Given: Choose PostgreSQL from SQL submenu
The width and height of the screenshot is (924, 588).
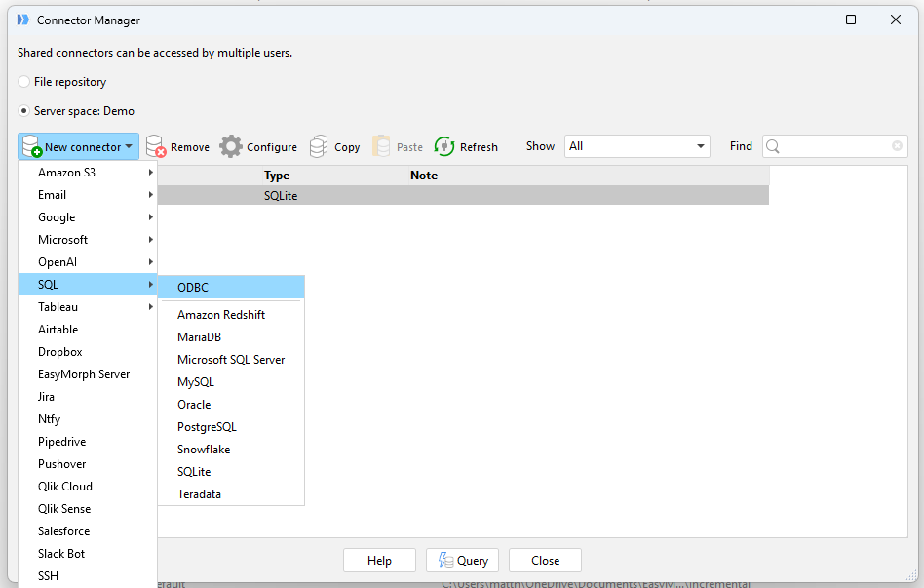Looking at the screenshot, I should click(x=207, y=427).
